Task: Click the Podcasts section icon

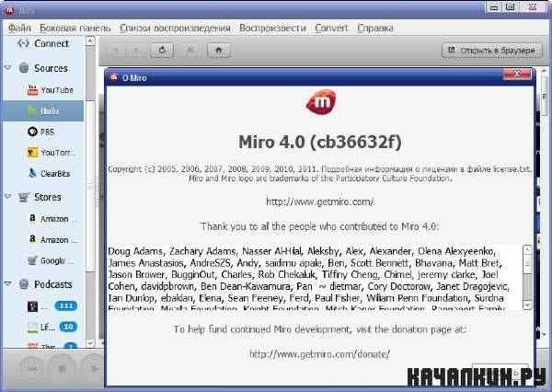Action: tap(24, 283)
